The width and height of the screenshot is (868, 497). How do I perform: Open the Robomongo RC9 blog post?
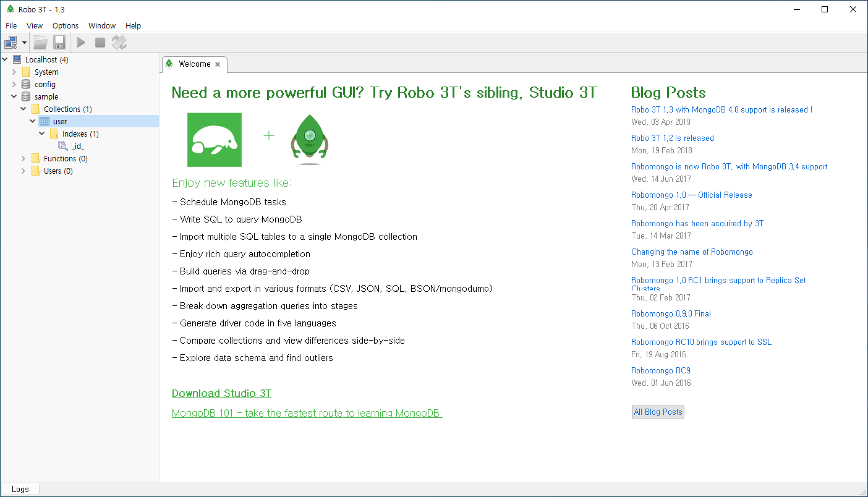[x=661, y=370]
